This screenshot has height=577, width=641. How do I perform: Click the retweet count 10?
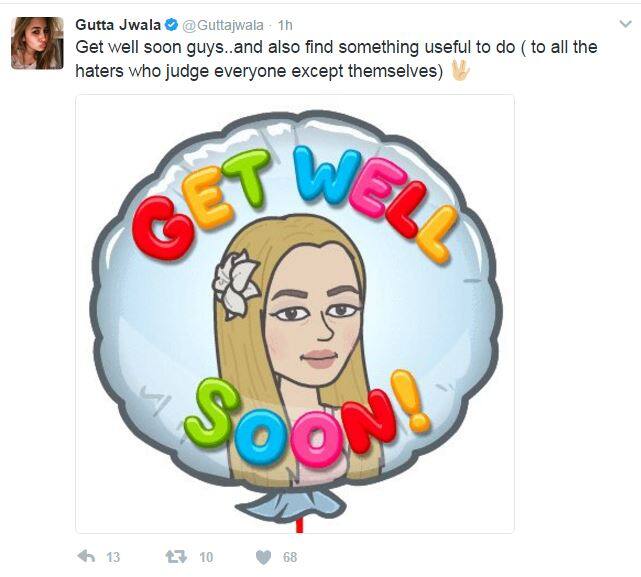206,557
